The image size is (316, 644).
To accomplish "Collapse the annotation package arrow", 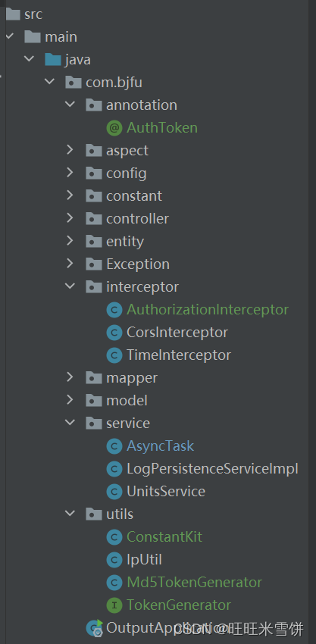I will (70, 105).
